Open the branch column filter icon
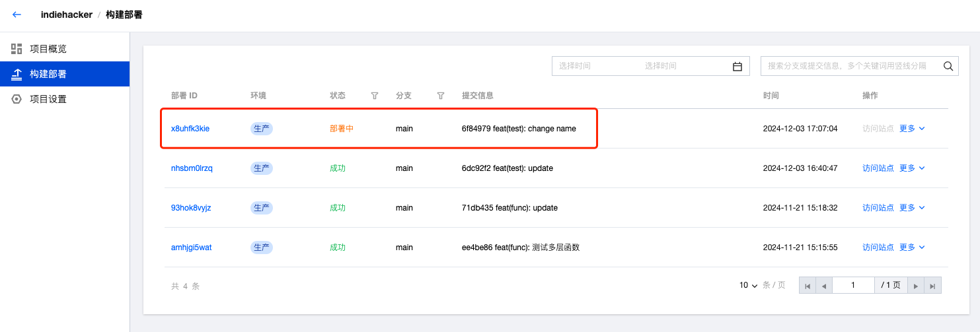Image resolution: width=980 pixels, height=332 pixels. (x=441, y=96)
